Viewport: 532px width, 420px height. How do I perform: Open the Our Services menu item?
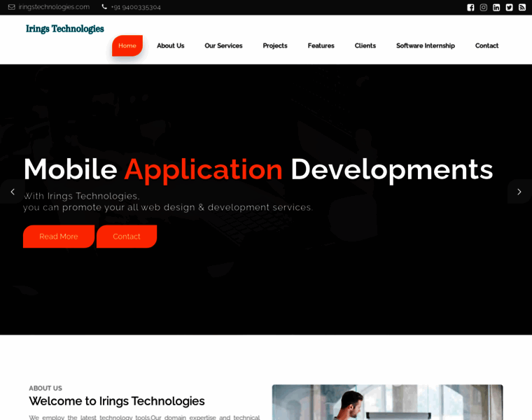223,45
